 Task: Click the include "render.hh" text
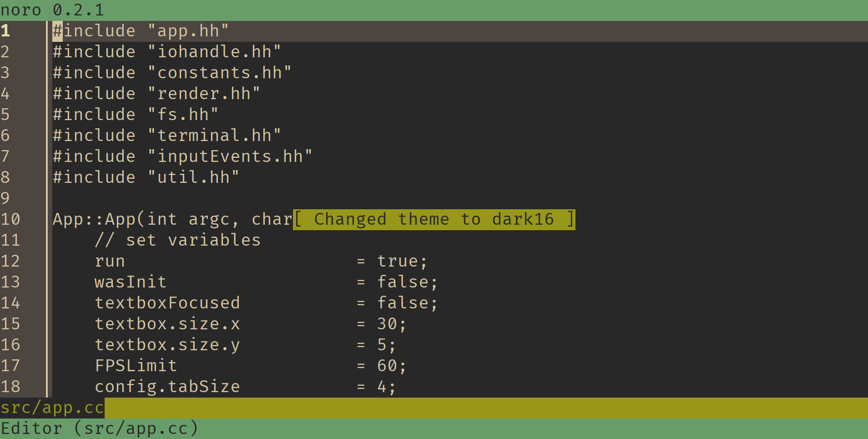pos(156,93)
